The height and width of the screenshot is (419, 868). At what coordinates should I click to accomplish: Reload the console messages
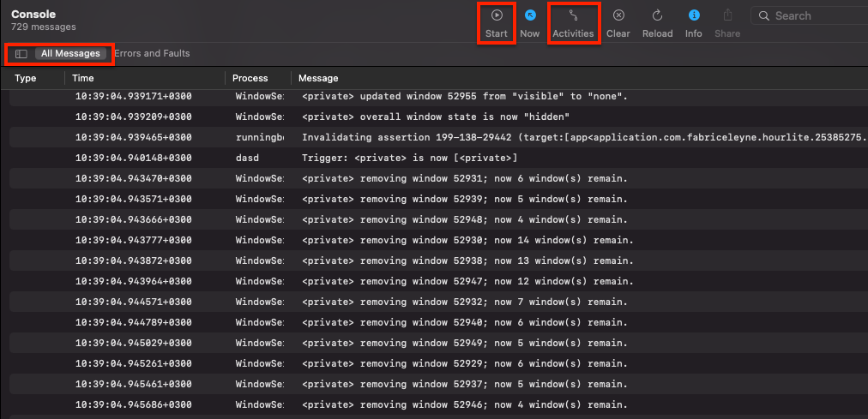[x=657, y=23]
